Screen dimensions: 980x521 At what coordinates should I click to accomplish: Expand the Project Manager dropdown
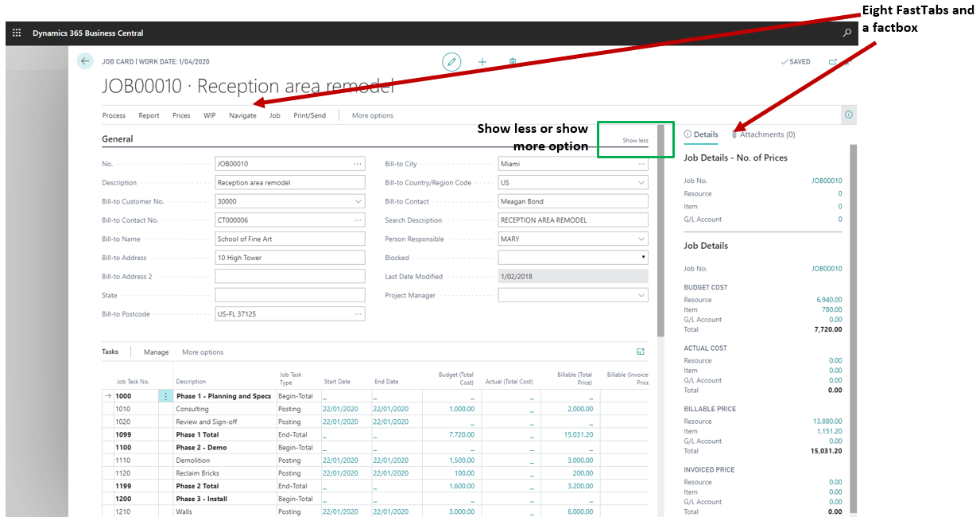[641, 296]
